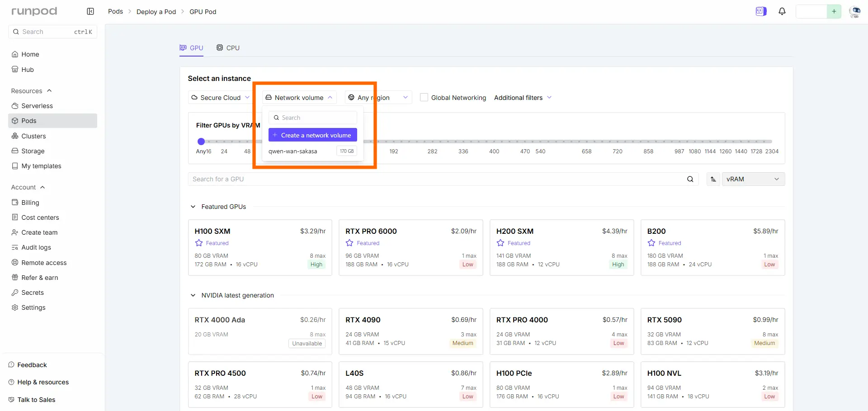The width and height of the screenshot is (868, 411).
Task: Select qwen-wan-sakasa network volume
Action: point(313,151)
